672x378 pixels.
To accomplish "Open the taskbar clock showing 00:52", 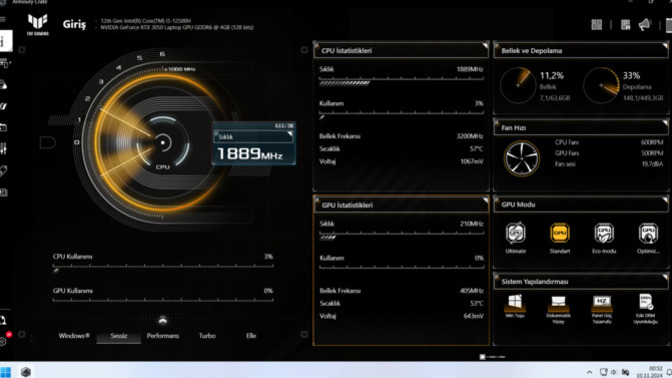I will point(649,372).
